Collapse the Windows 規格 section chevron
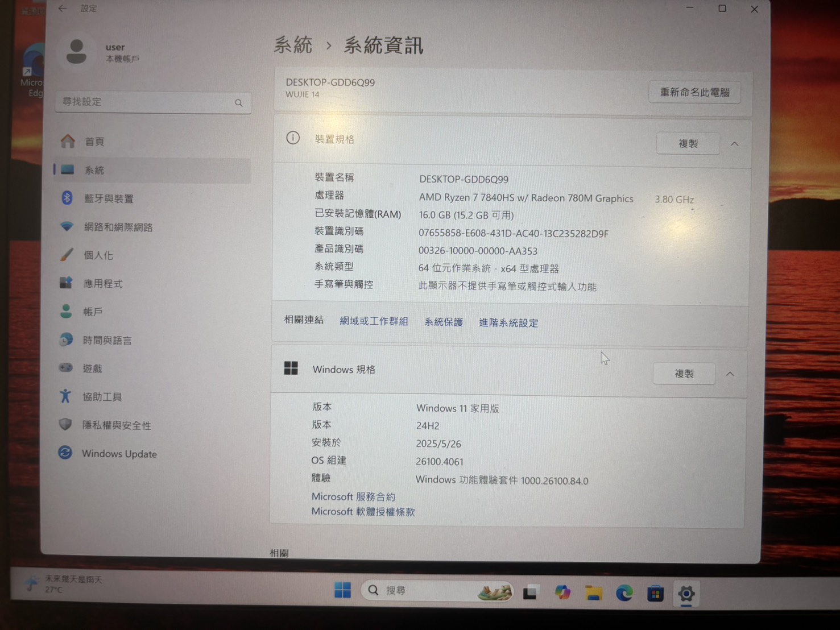Viewport: 840px width, 630px height. (x=730, y=374)
